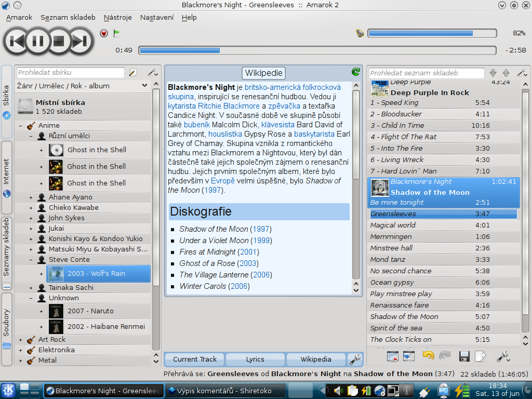
Task: Open the battery monitor icon
Action: [x=461, y=391]
